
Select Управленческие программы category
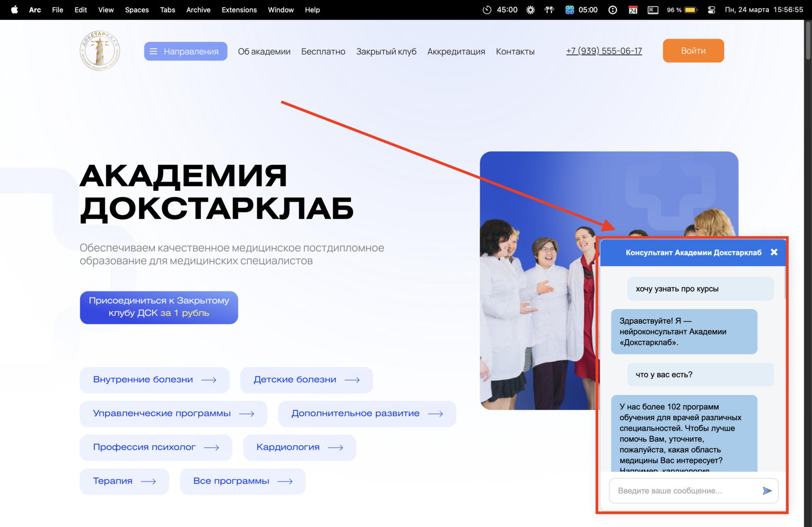pos(174,413)
